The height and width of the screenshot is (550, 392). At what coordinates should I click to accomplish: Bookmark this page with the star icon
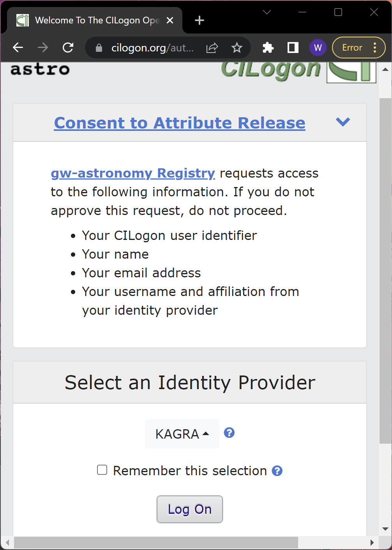click(237, 48)
